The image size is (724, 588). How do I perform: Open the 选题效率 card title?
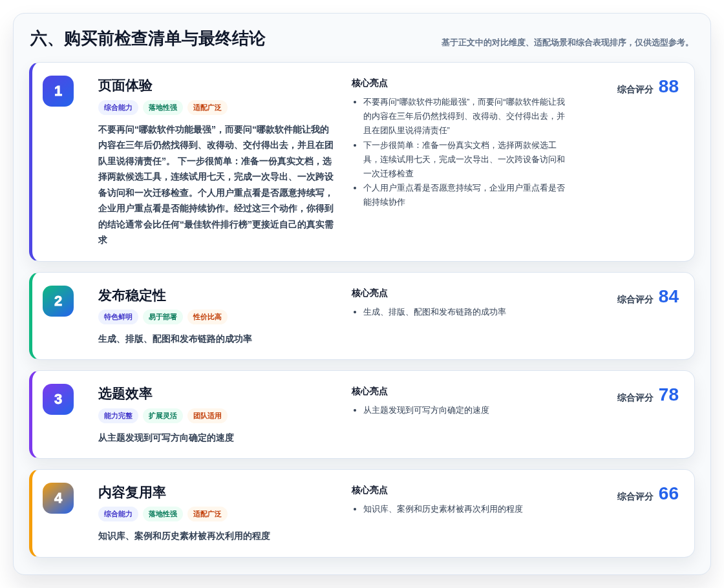point(125,394)
